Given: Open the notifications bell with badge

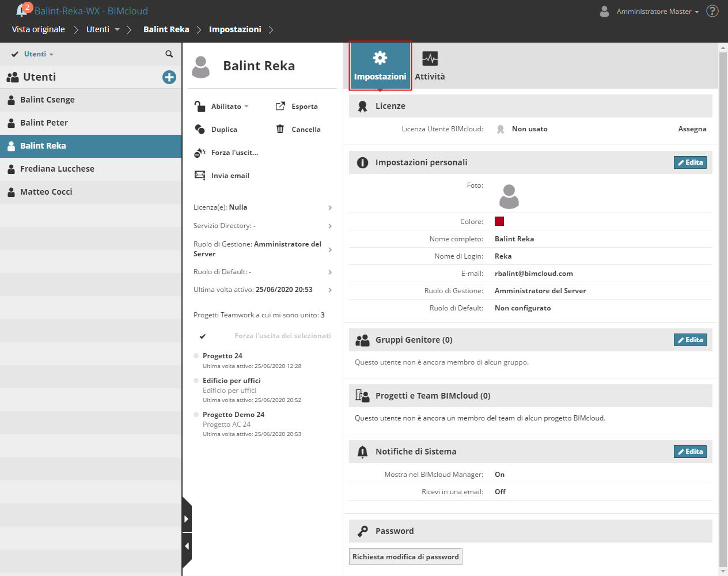Looking at the screenshot, I should [x=23, y=10].
